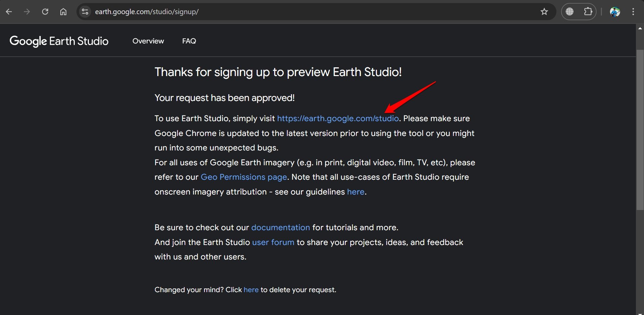644x315 pixels.
Task: Go back to the previous page
Action: click(9, 12)
